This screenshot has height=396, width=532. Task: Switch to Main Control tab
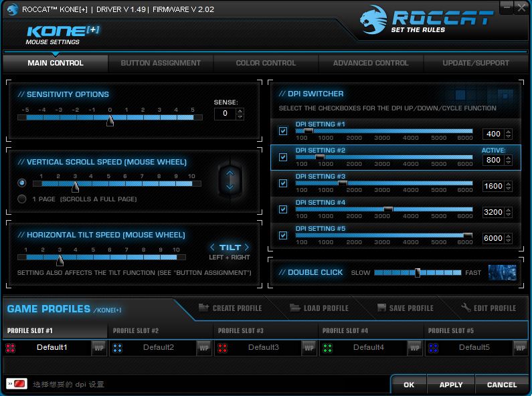point(56,63)
